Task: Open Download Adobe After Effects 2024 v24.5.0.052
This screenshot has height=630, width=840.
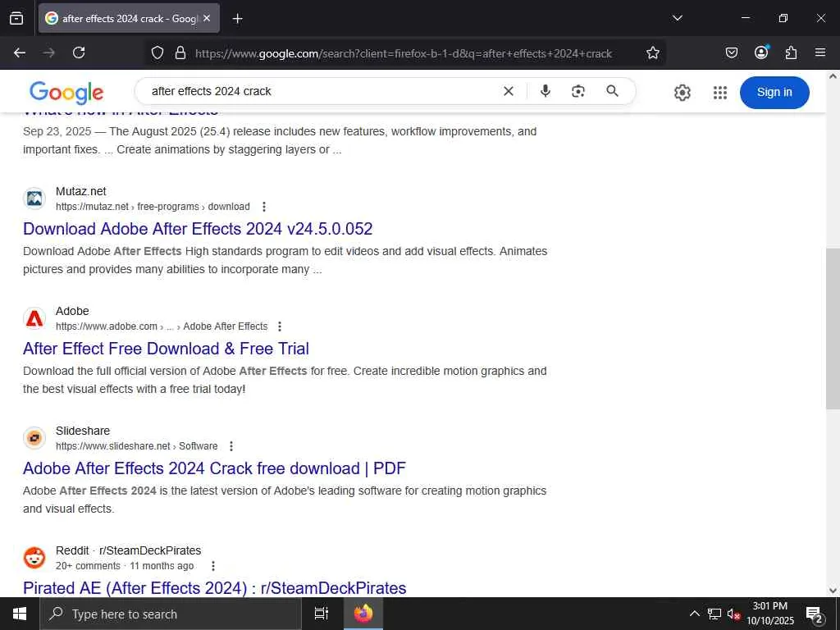Action: click(198, 229)
